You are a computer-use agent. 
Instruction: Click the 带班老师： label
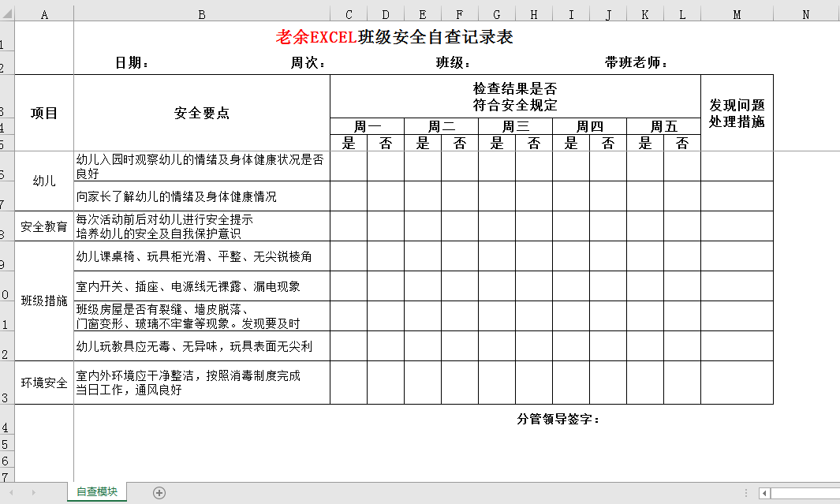[637, 62]
